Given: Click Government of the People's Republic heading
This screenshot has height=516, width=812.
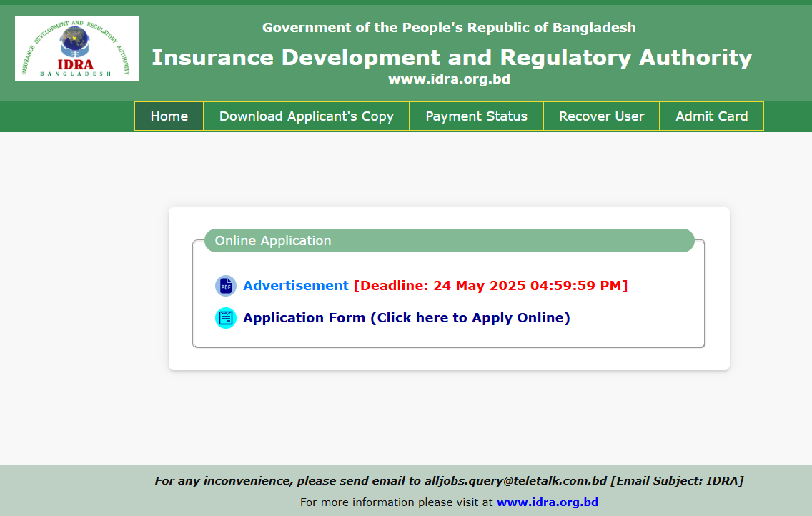Looking at the screenshot, I should tap(449, 27).
